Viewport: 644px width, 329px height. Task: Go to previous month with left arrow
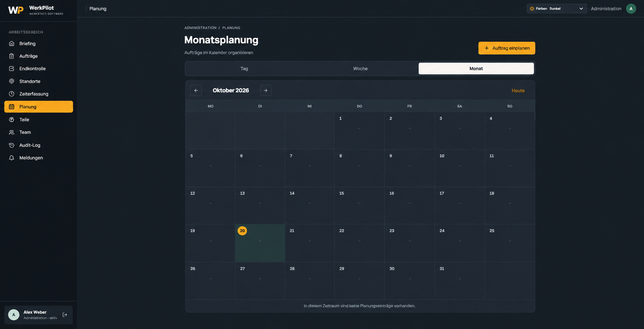pos(196,90)
